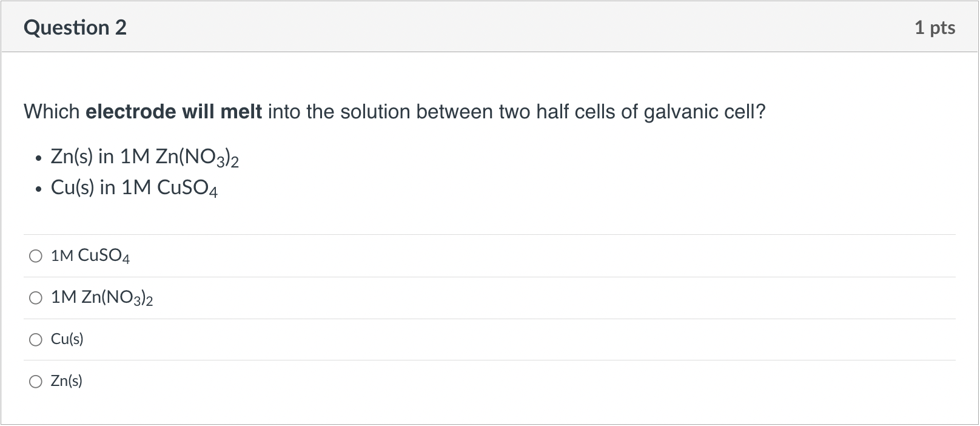Click the Zn(s) answer label text
The image size is (980, 426).
[x=67, y=381]
